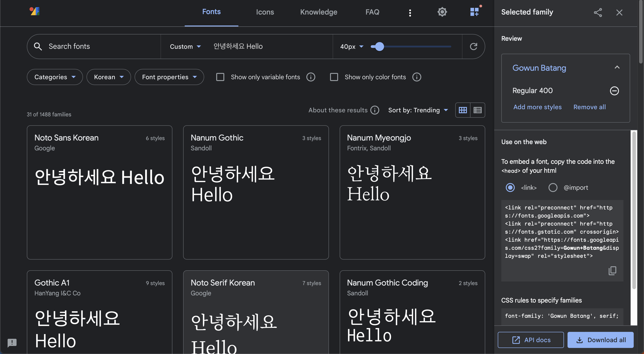Click the Remove all link
644x354 pixels.
(589, 107)
